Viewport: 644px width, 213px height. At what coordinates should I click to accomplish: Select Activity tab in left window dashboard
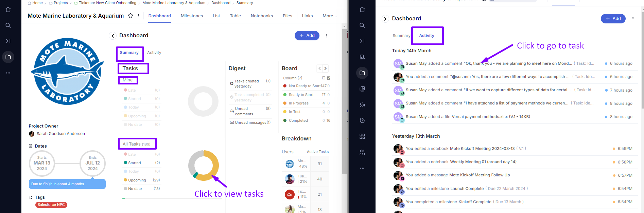(x=154, y=53)
